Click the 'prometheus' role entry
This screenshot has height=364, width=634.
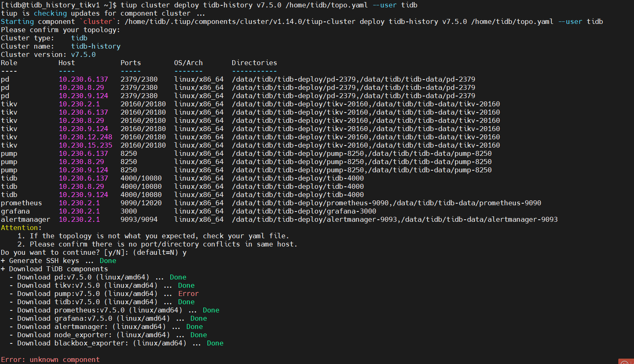coord(21,203)
